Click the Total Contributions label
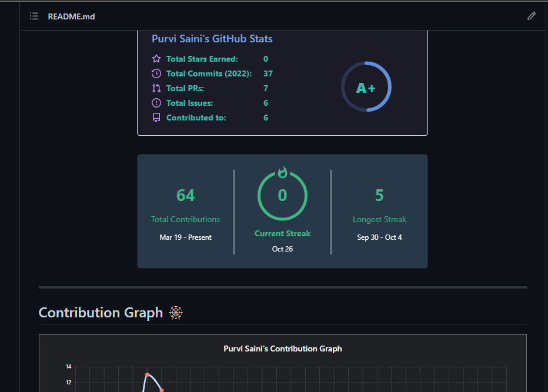 point(185,219)
